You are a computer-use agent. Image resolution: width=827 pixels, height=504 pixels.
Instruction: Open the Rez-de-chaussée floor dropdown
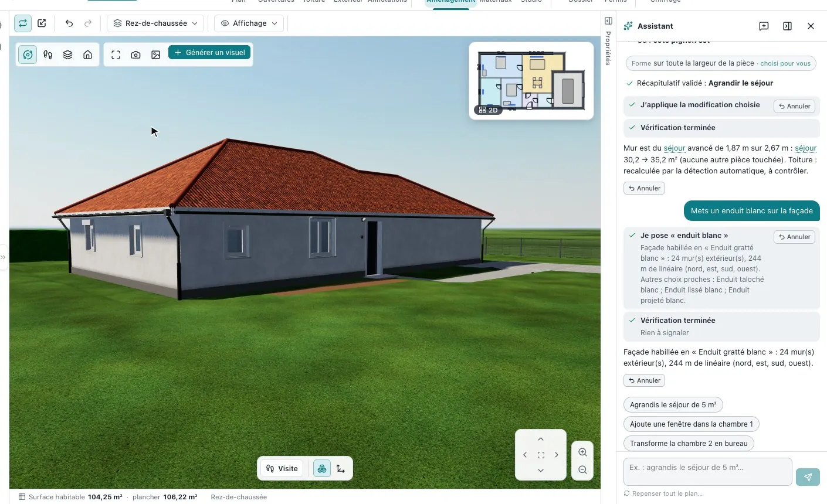tap(156, 23)
